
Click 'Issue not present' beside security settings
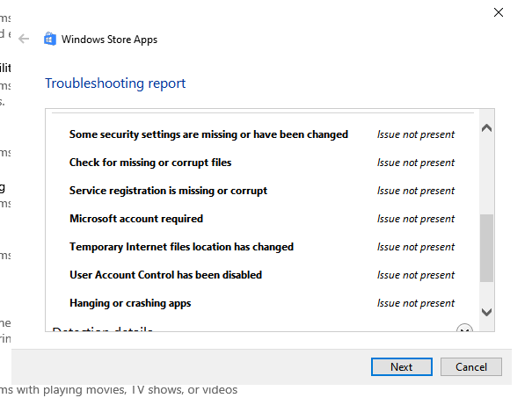point(416,134)
